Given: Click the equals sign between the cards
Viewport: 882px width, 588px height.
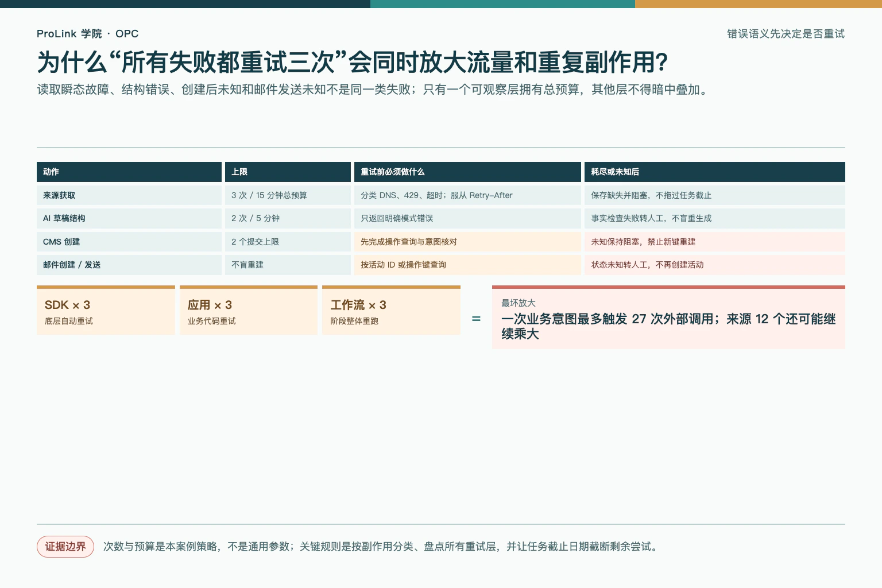Looking at the screenshot, I should pyautogui.click(x=476, y=319).
